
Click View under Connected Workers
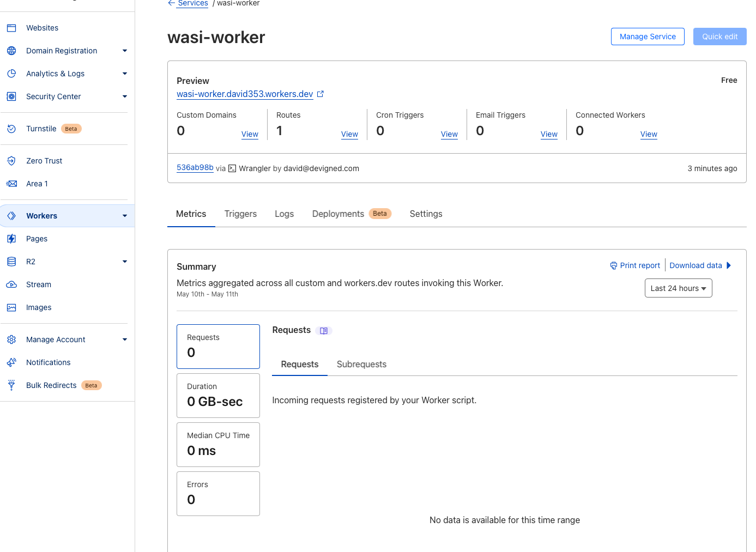[x=649, y=134]
